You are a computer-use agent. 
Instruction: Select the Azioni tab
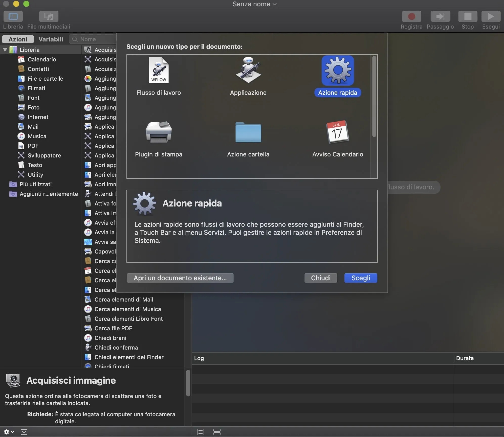pyautogui.click(x=17, y=39)
